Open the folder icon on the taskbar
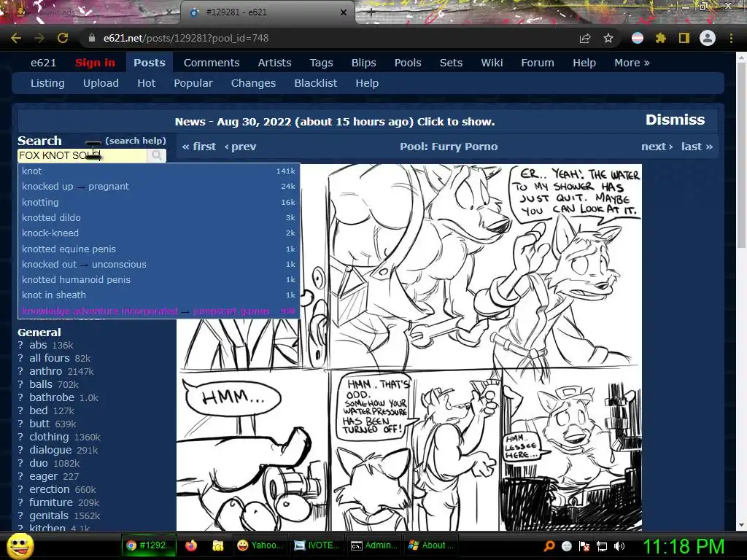Viewport: 747px width, 560px height. coord(217,545)
